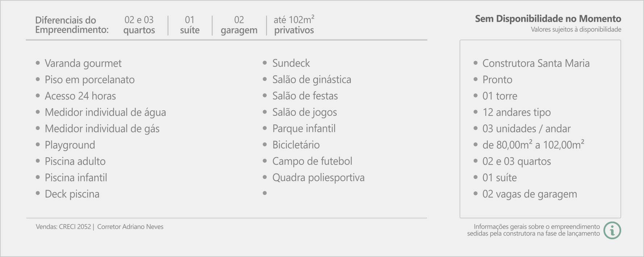Screen dimensions: 644x257
Task: Click 02 vagas de garagem entry
Action: (x=529, y=194)
